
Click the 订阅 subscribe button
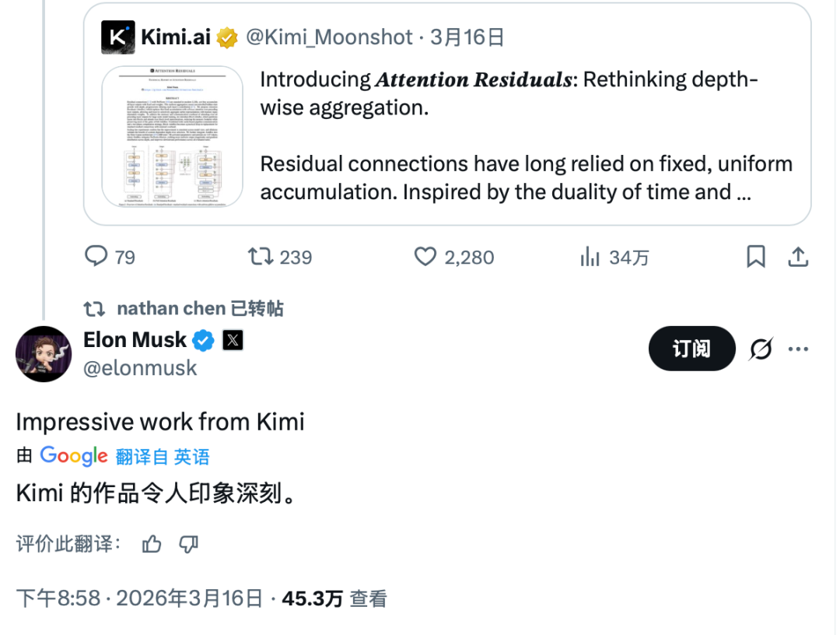tap(691, 348)
